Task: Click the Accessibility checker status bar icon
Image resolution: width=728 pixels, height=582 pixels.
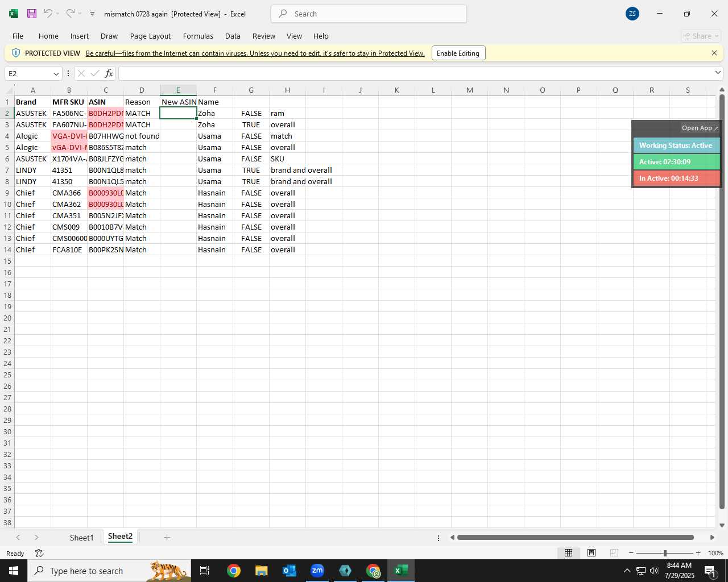Action: coord(39,553)
